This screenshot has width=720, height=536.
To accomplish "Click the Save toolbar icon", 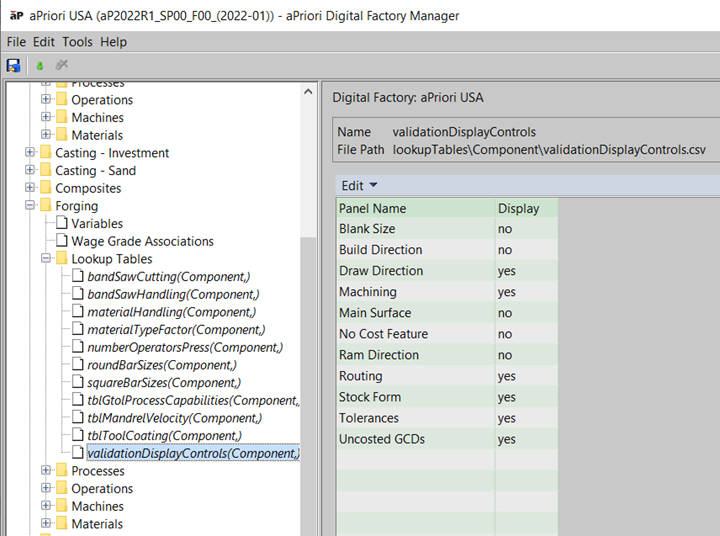I will 13,65.
